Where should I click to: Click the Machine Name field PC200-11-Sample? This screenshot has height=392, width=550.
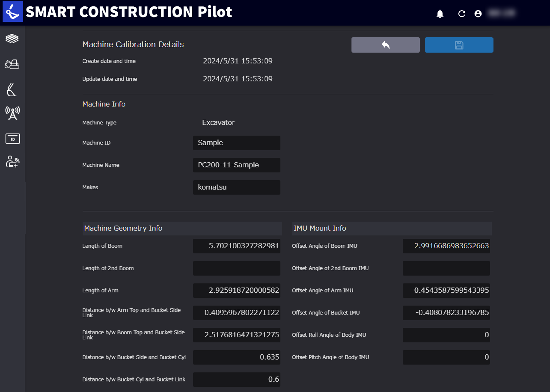click(x=236, y=165)
